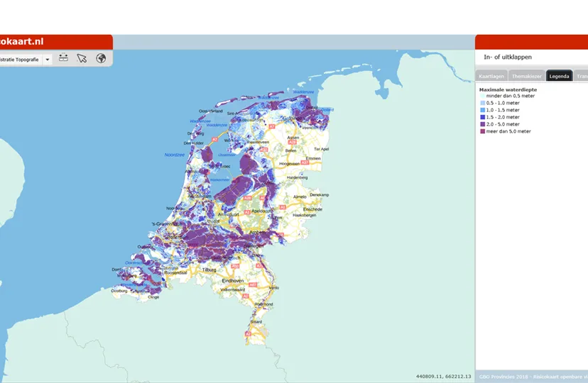
Task: Activate the measure distance ruler tool
Action: [x=63, y=59]
